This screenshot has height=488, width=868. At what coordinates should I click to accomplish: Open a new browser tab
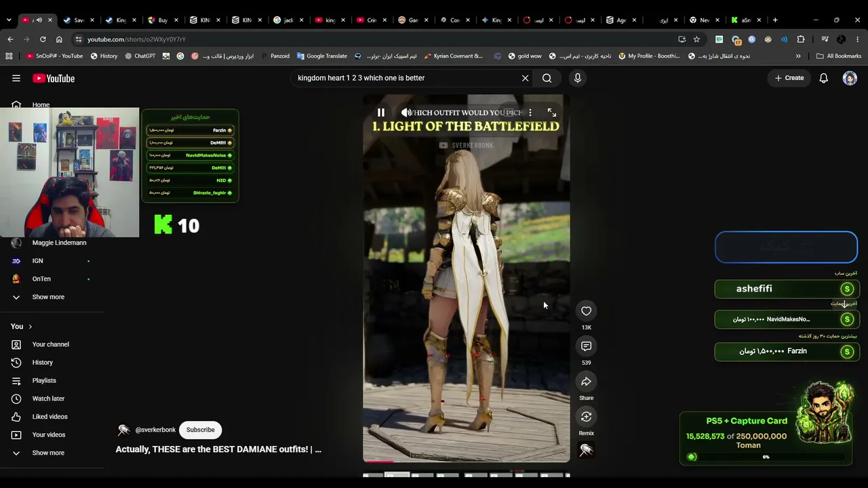coord(775,20)
